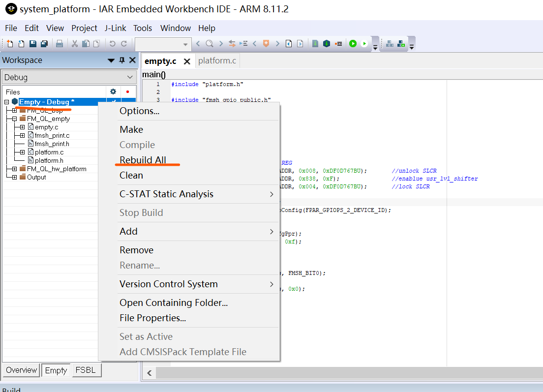Screen dimensions: 543x392
Task: Click the Print toolbar icon
Action: pyautogui.click(x=60, y=44)
